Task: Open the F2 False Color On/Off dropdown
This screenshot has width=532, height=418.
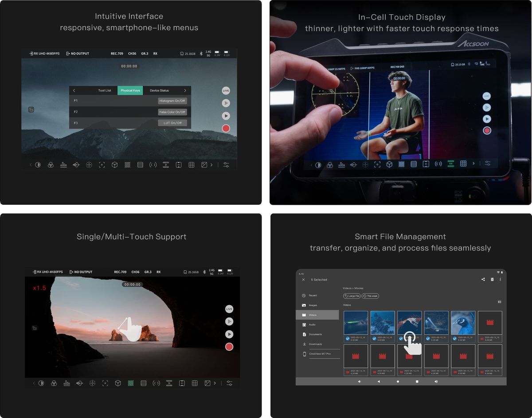Action: tap(172, 112)
